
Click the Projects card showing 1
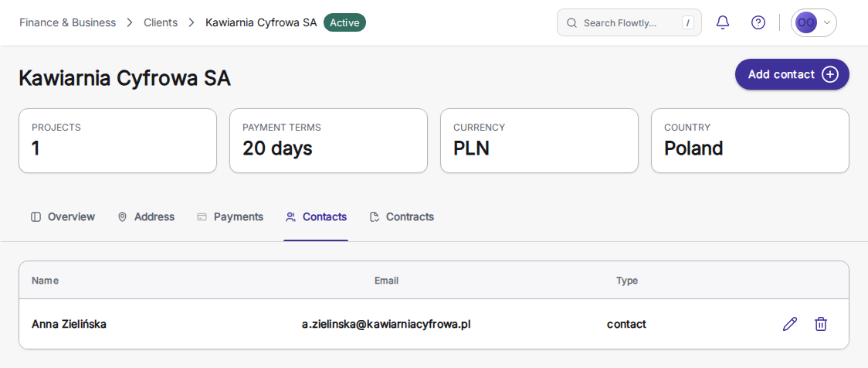tap(118, 141)
